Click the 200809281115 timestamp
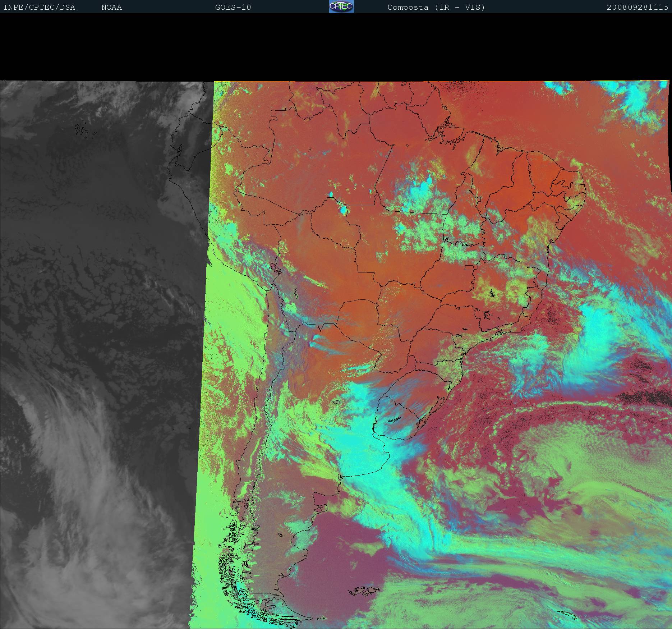Viewport: 672px width, 629px height. (x=637, y=8)
